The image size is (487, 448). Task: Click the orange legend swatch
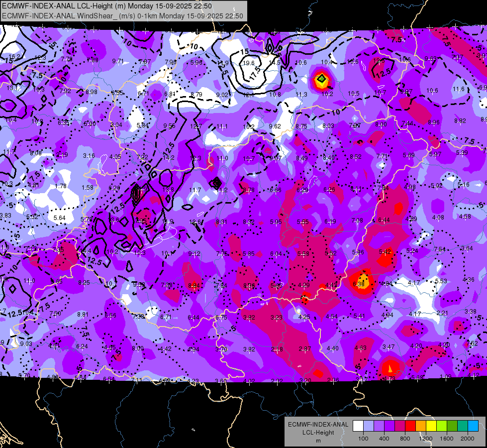420,426
